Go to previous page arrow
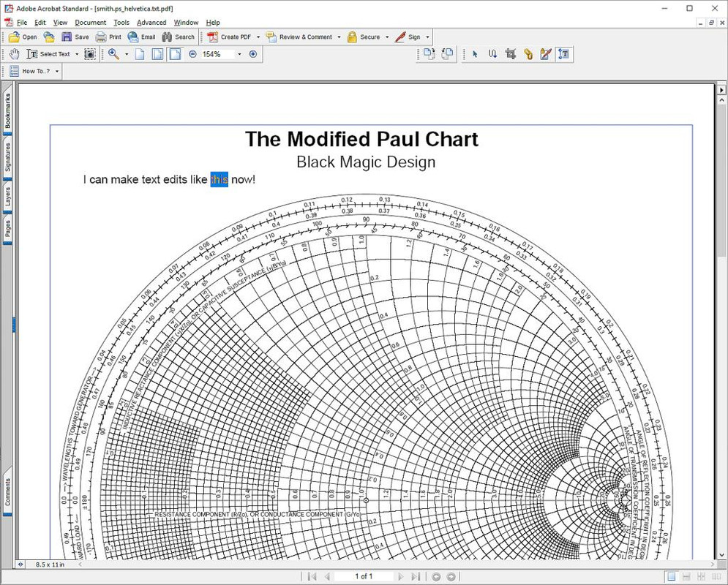 pyautogui.click(x=327, y=577)
